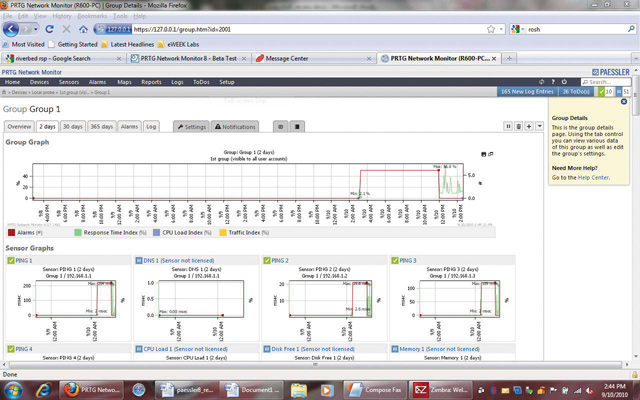Image resolution: width=640 pixels, height=400 pixels.
Task: Add an item with the plus button
Action: click(529, 126)
